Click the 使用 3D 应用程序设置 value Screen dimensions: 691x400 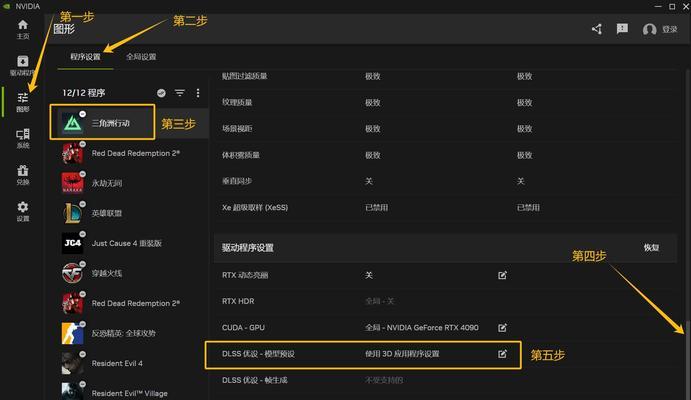pos(402,354)
